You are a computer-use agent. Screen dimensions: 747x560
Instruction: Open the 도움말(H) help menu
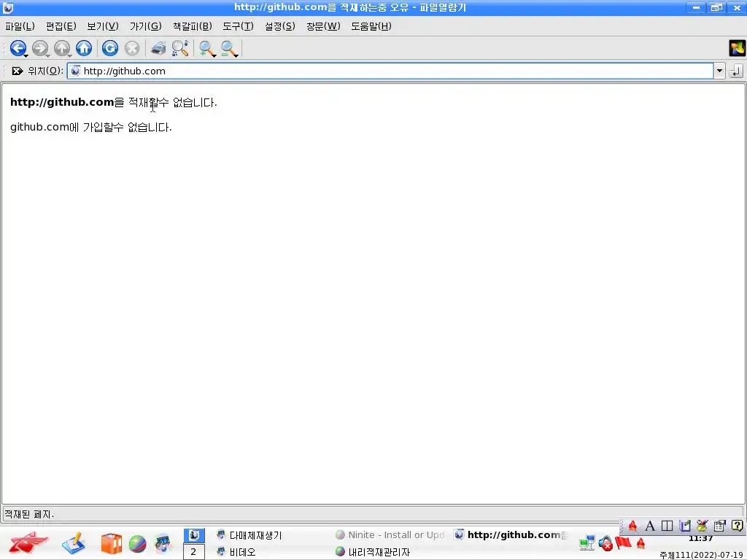tap(371, 26)
